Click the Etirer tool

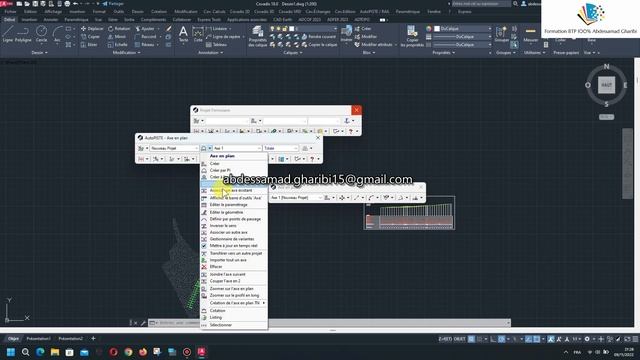pos(89,44)
